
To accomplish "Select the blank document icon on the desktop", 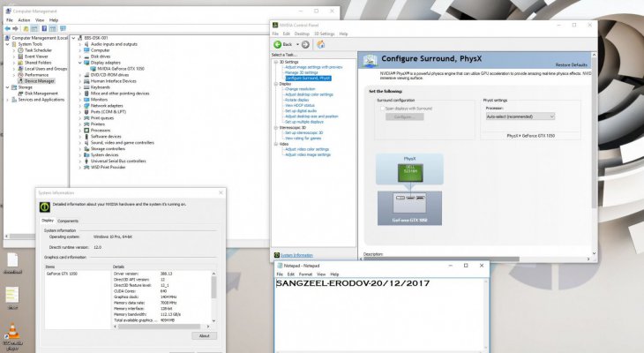I will pyautogui.click(x=12, y=263).
